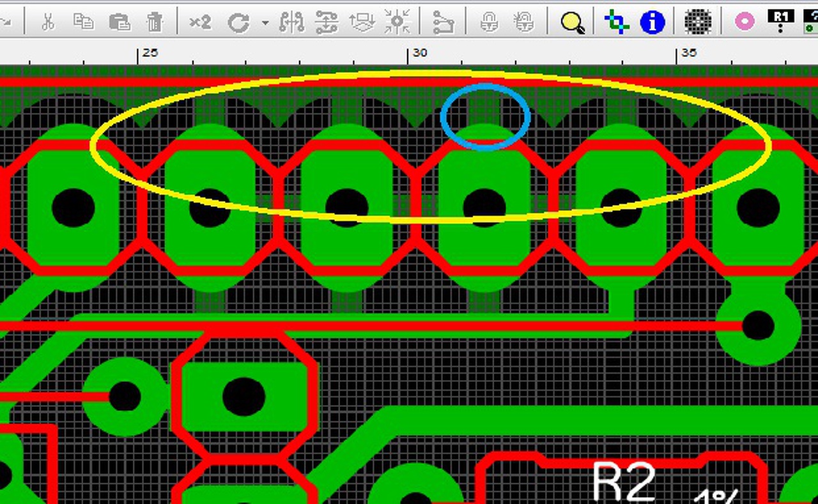Select the lone octagonal pad left of R2
The width and height of the screenshot is (818, 504).
pos(244,397)
